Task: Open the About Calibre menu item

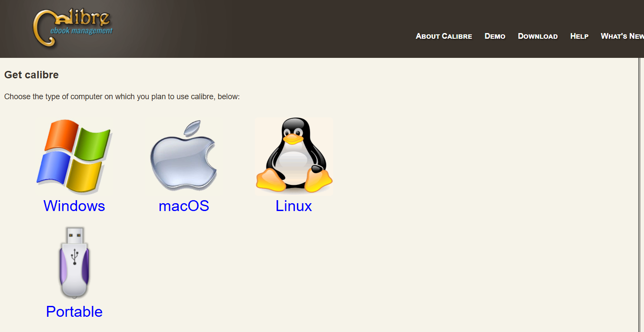Action: pyautogui.click(x=444, y=36)
